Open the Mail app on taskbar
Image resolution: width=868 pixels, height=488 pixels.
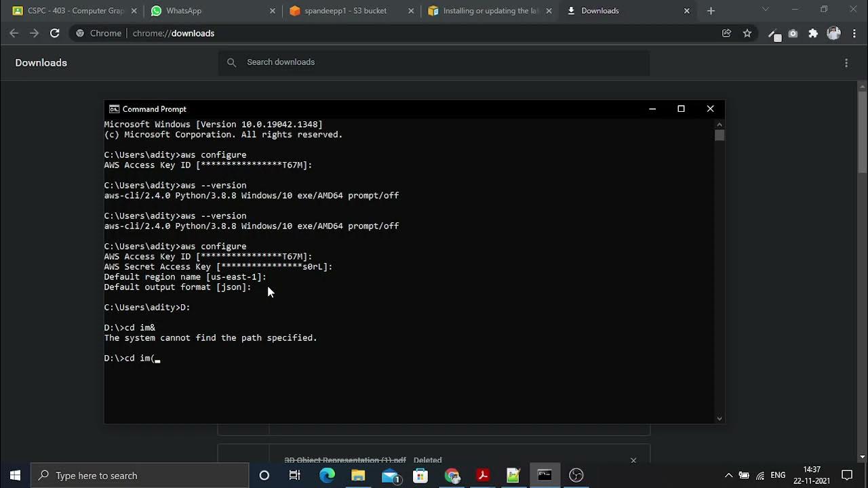[x=391, y=475]
